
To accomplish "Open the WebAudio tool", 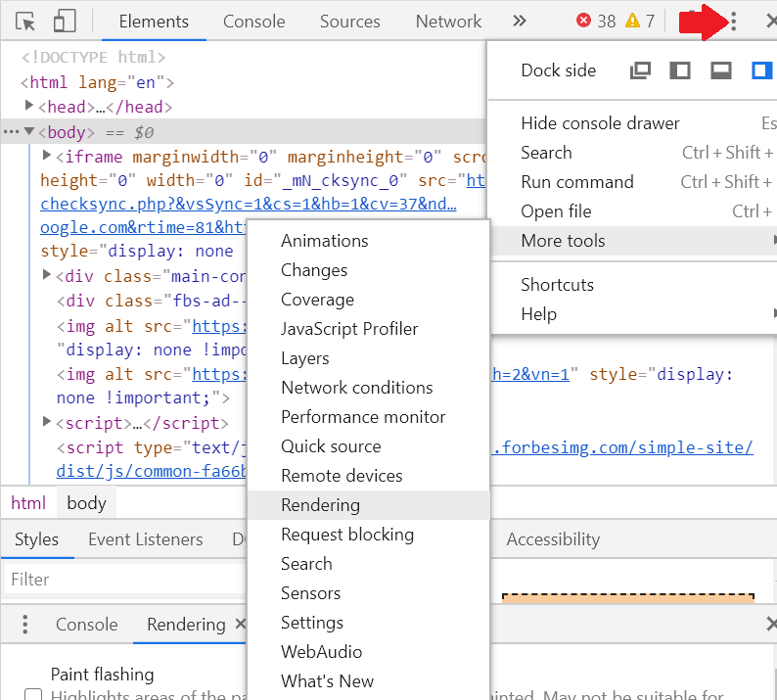I will (x=368, y=652).
